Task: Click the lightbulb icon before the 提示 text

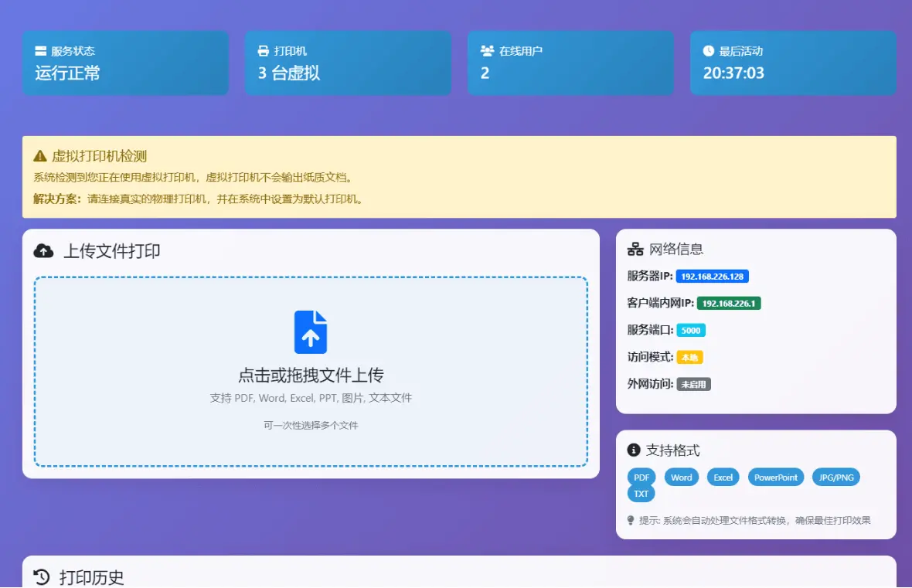Action: pos(630,520)
